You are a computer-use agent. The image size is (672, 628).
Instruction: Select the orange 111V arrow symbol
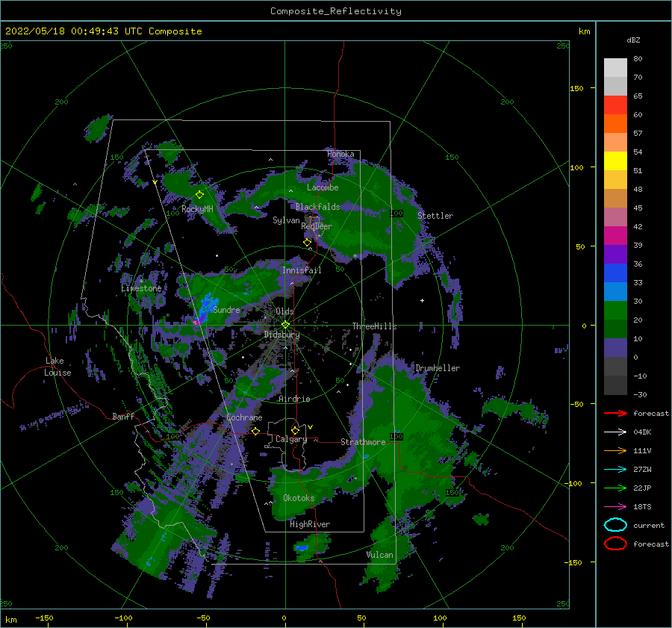pyautogui.click(x=615, y=450)
